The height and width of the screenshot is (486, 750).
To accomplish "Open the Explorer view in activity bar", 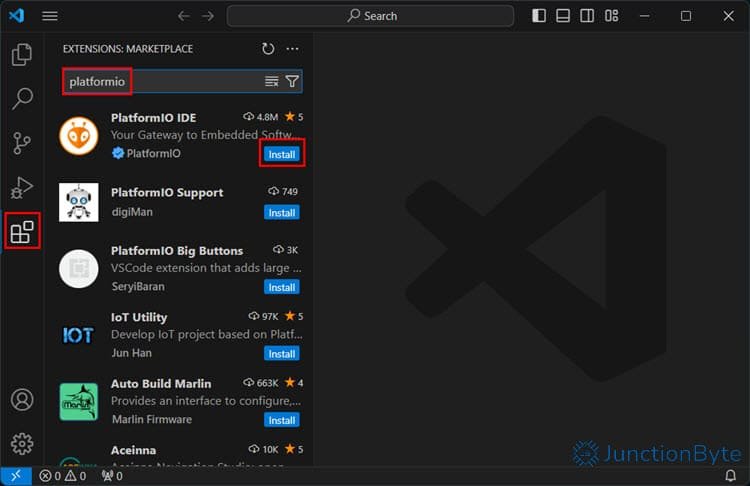I will [x=22, y=54].
